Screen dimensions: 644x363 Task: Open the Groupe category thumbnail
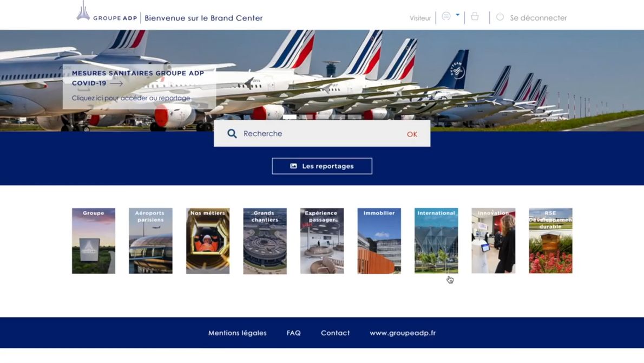tap(94, 241)
